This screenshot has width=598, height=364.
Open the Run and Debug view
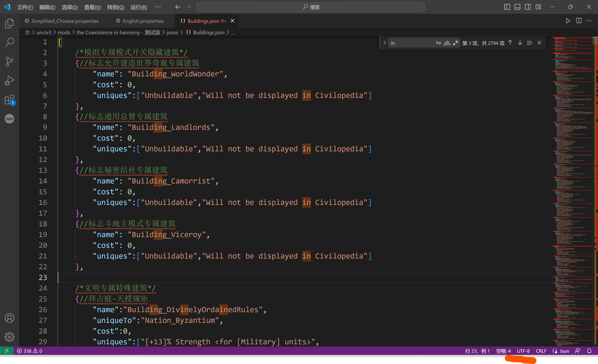pos(9,81)
